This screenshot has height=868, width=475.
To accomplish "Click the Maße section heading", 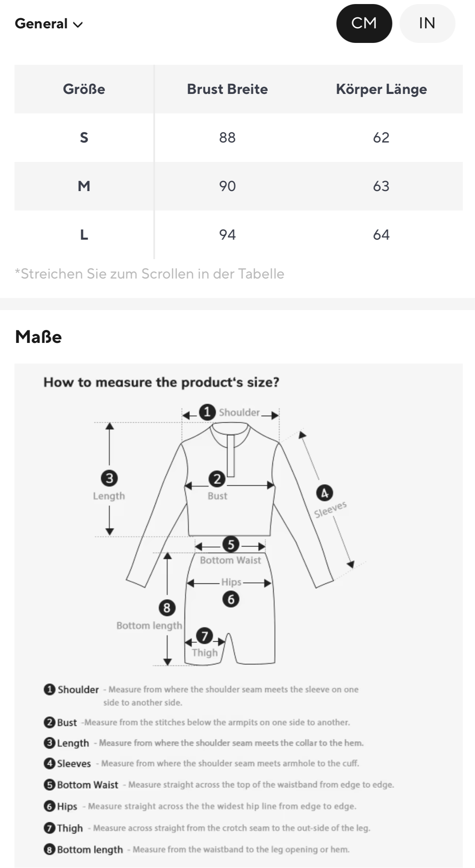I will pyautogui.click(x=38, y=337).
